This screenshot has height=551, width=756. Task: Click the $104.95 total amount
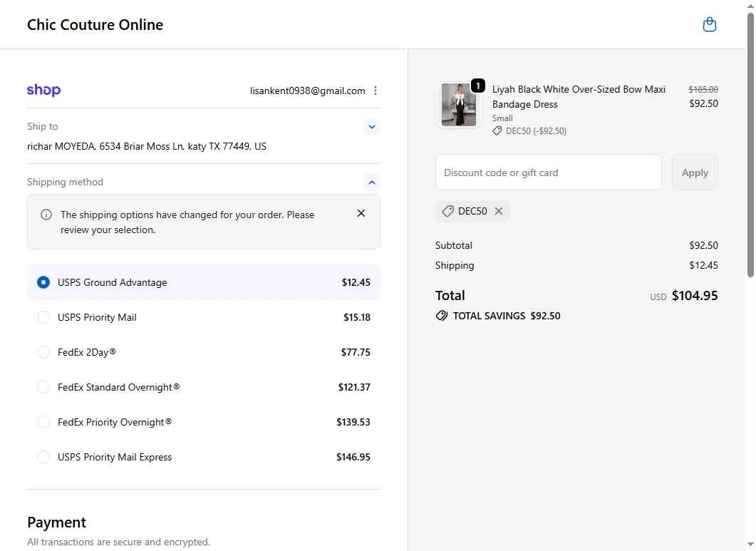click(x=695, y=295)
